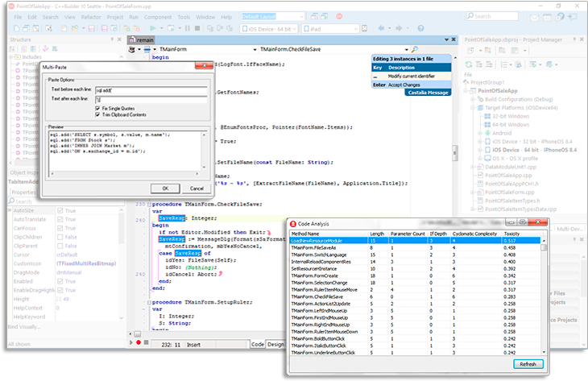588x381 pixels.
Task: Click the Refresh icon in Project Manager toolbar
Action: point(469,64)
